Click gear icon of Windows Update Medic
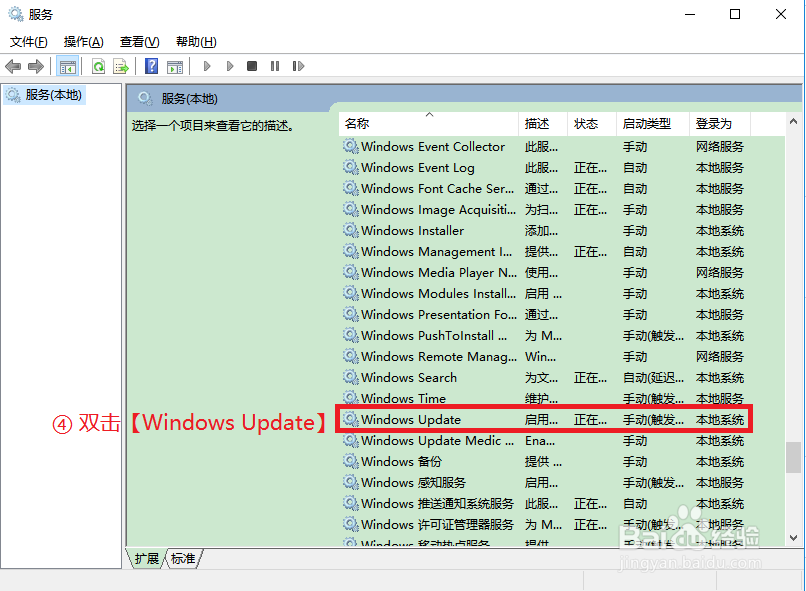Image resolution: width=806 pixels, height=591 pixels. click(351, 440)
